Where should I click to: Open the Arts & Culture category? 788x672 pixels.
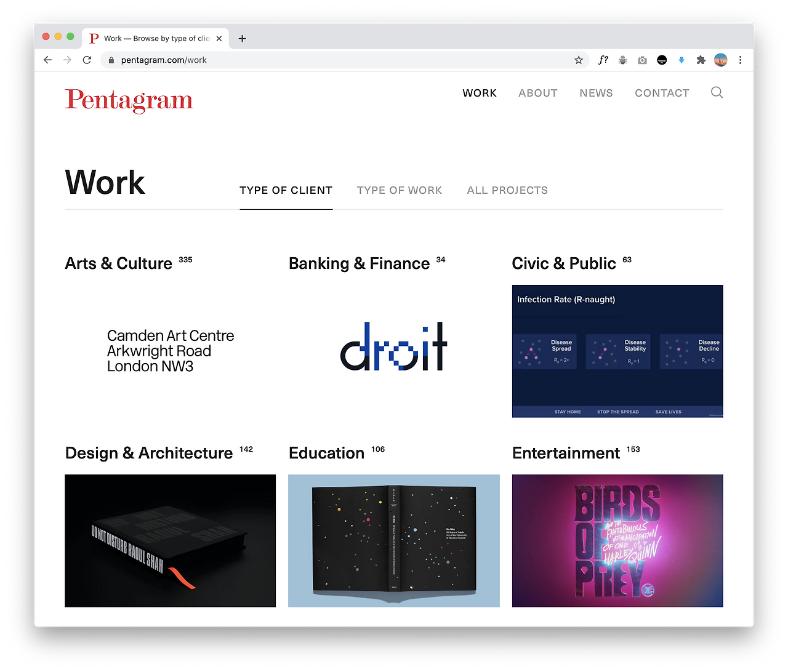pyautogui.click(x=119, y=263)
